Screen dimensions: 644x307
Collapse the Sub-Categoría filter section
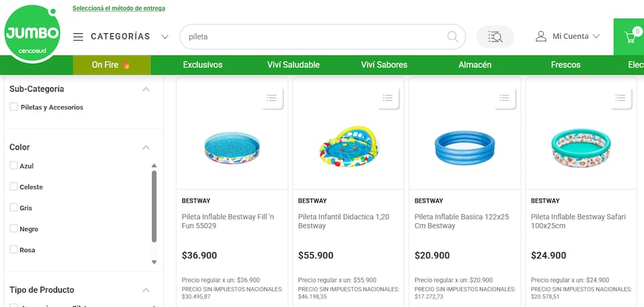(146, 89)
